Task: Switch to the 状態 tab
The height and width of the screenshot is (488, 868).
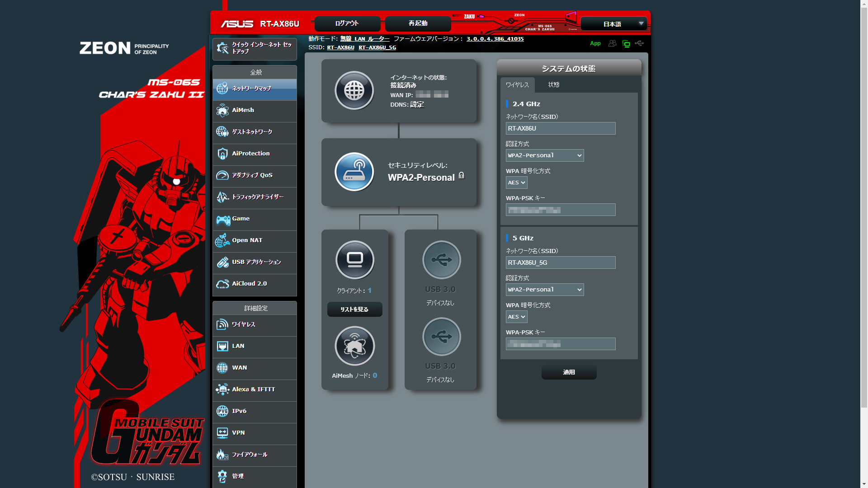Action: point(553,85)
